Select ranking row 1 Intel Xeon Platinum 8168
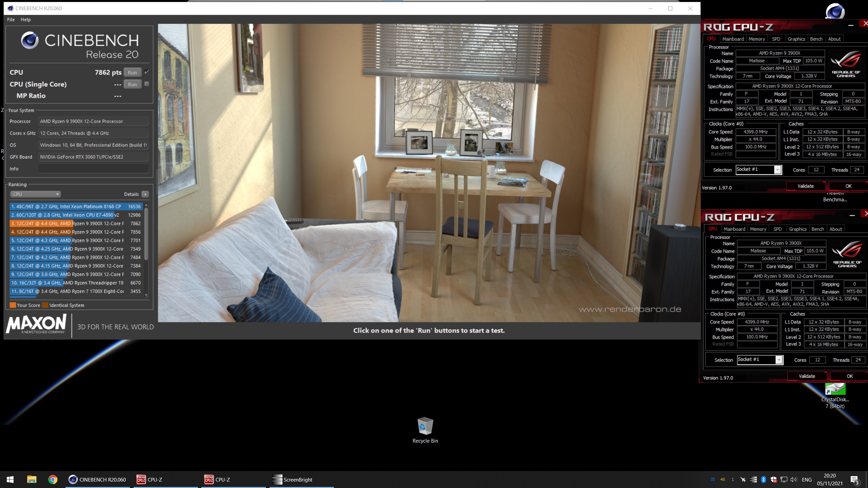This screenshot has width=868, height=488. click(76, 206)
